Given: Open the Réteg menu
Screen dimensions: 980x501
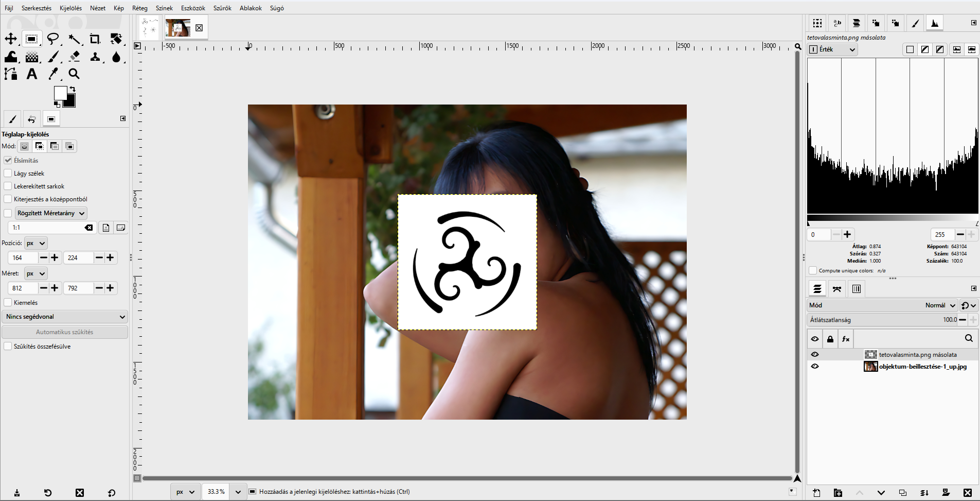Looking at the screenshot, I should [139, 8].
